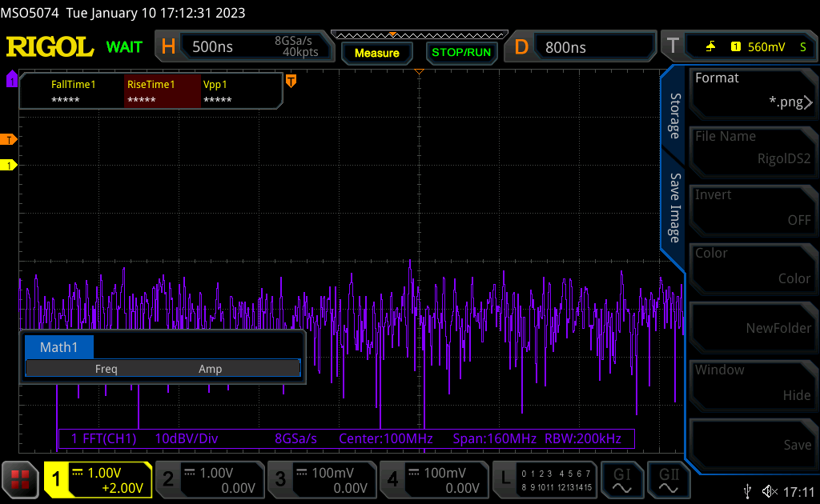
Task: Select the GI waveform generator icon
Action: tap(621, 479)
